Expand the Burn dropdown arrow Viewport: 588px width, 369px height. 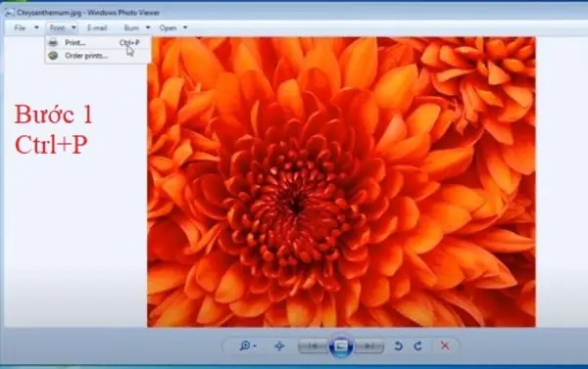148,27
